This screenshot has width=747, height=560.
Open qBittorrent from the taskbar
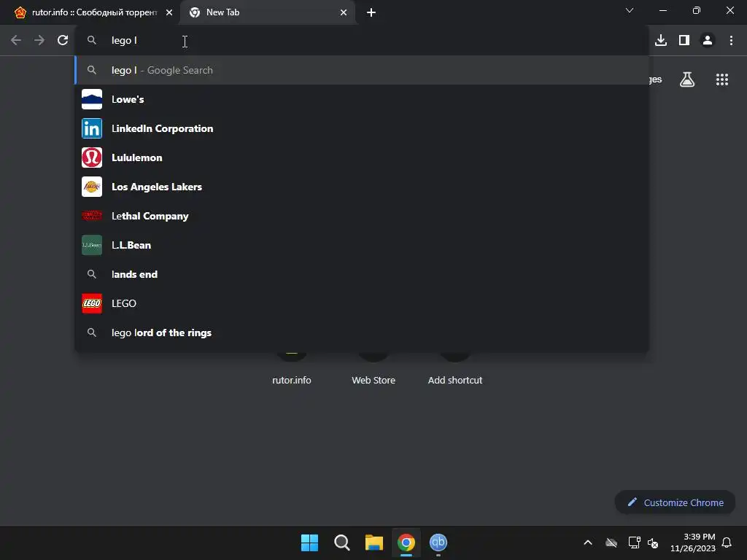(438, 542)
